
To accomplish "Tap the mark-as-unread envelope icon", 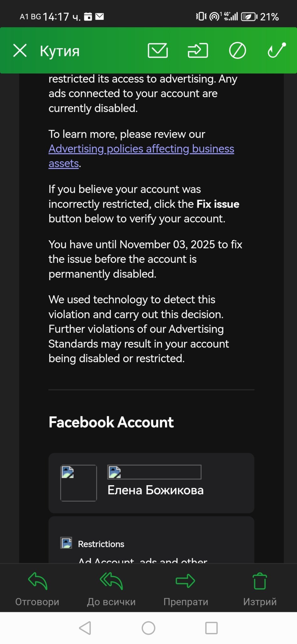I will pos(158,50).
